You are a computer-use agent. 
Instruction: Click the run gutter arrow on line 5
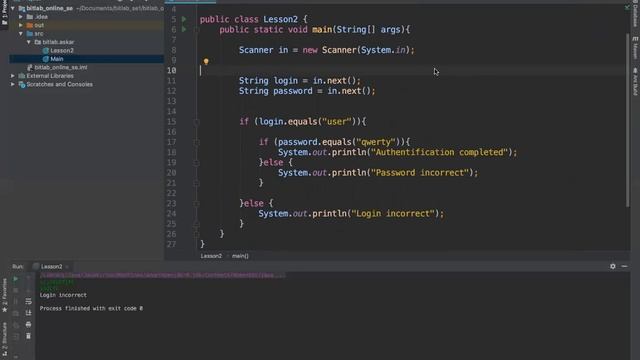coord(184,19)
